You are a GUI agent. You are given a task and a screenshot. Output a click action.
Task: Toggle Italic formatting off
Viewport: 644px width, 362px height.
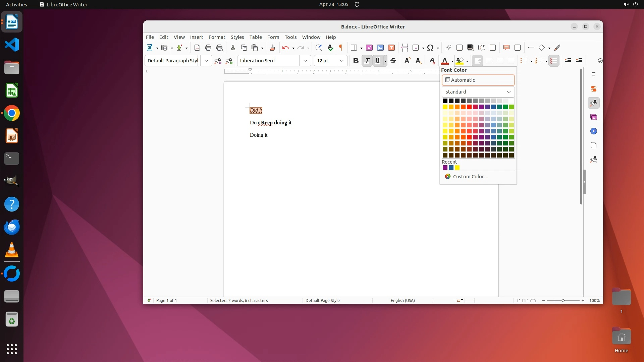tap(367, 61)
